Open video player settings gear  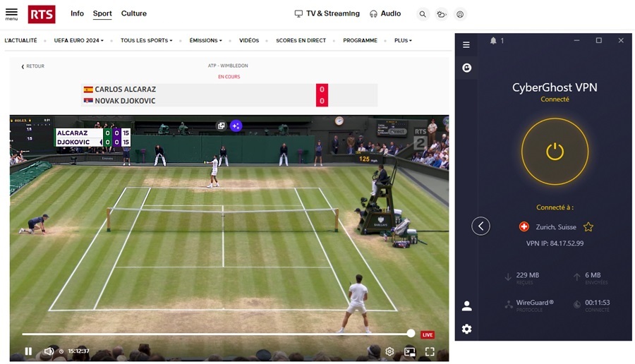389,351
